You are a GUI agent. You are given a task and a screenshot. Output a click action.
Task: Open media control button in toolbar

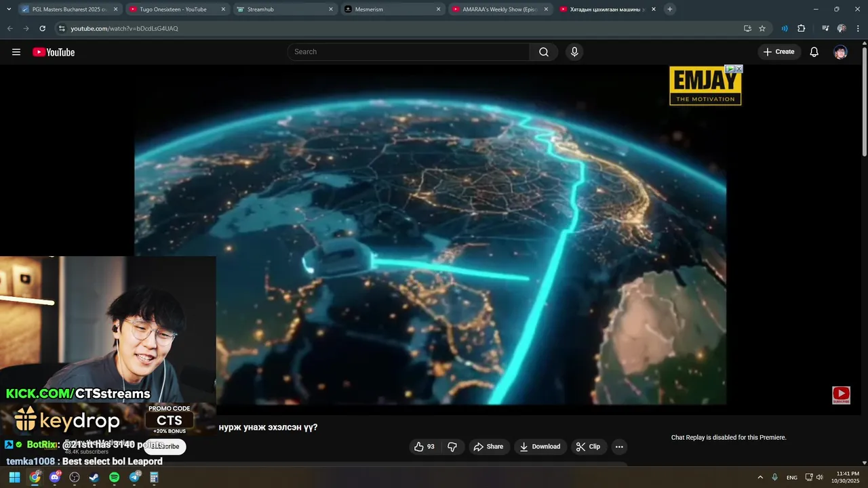click(825, 28)
